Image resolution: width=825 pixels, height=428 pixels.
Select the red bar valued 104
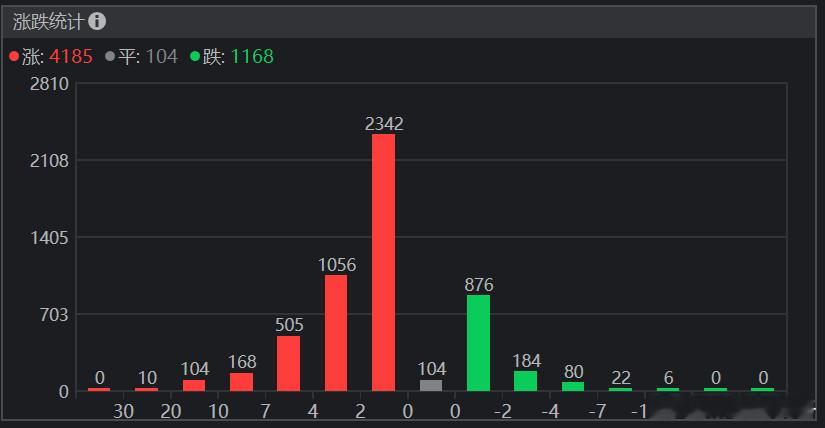[194, 386]
